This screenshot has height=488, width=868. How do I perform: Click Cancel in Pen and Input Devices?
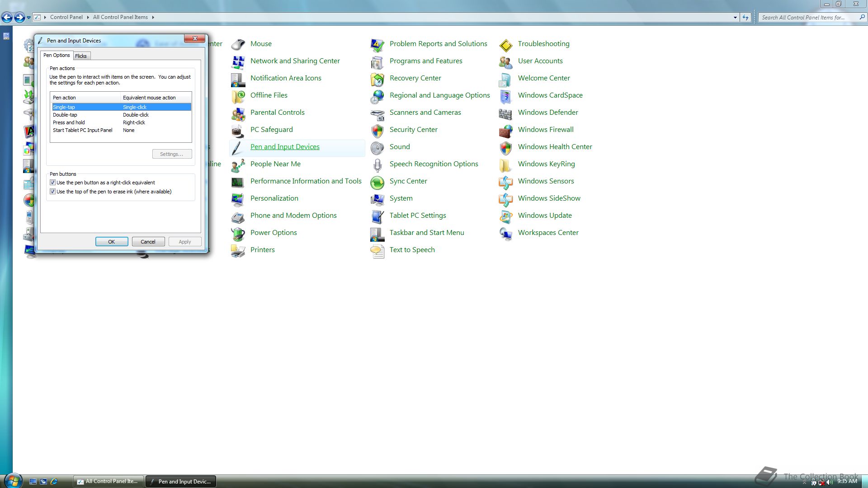[x=148, y=242]
